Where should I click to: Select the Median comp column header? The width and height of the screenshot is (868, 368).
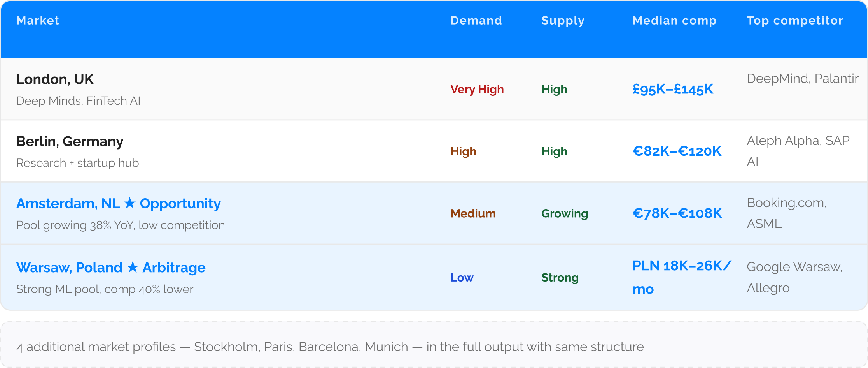pyautogui.click(x=674, y=21)
